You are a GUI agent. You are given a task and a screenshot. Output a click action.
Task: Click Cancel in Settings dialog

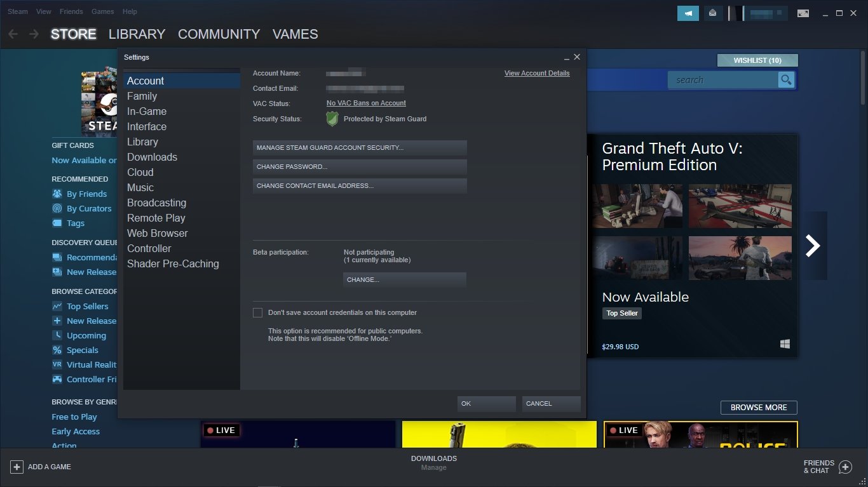[x=552, y=404]
